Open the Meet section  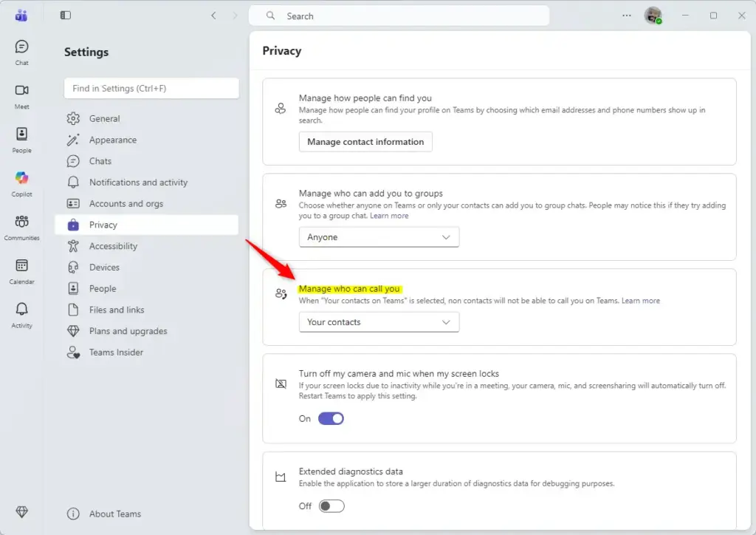click(x=21, y=96)
